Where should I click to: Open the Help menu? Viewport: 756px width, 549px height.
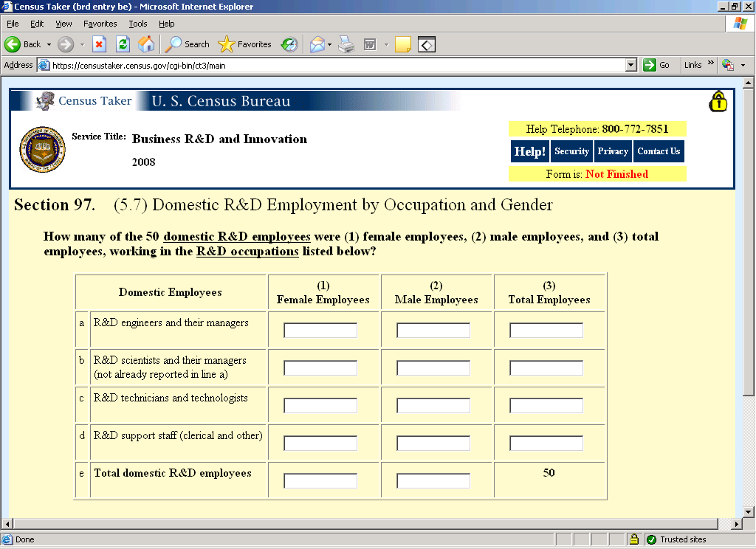(166, 24)
